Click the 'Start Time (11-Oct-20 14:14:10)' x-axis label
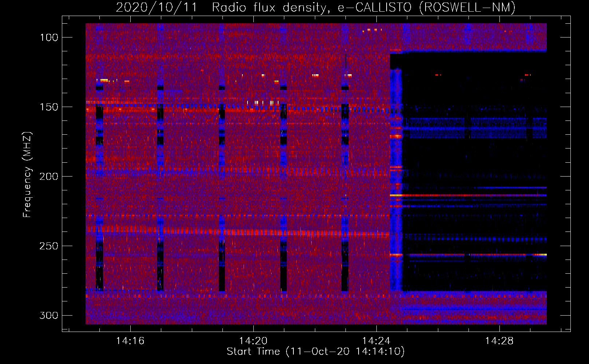 tap(316, 352)
